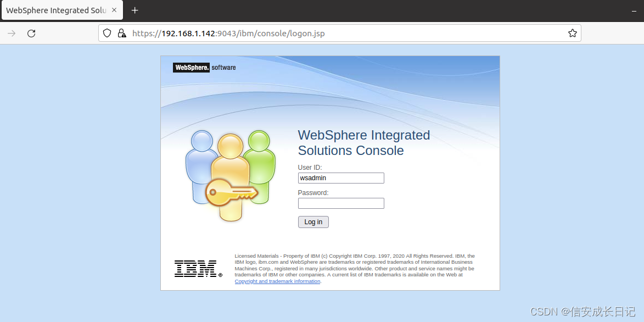Viewport: 644px width, 322px height.
Task: Close the WebSphere Integrated Solutions tab
Action: [114, 10]
